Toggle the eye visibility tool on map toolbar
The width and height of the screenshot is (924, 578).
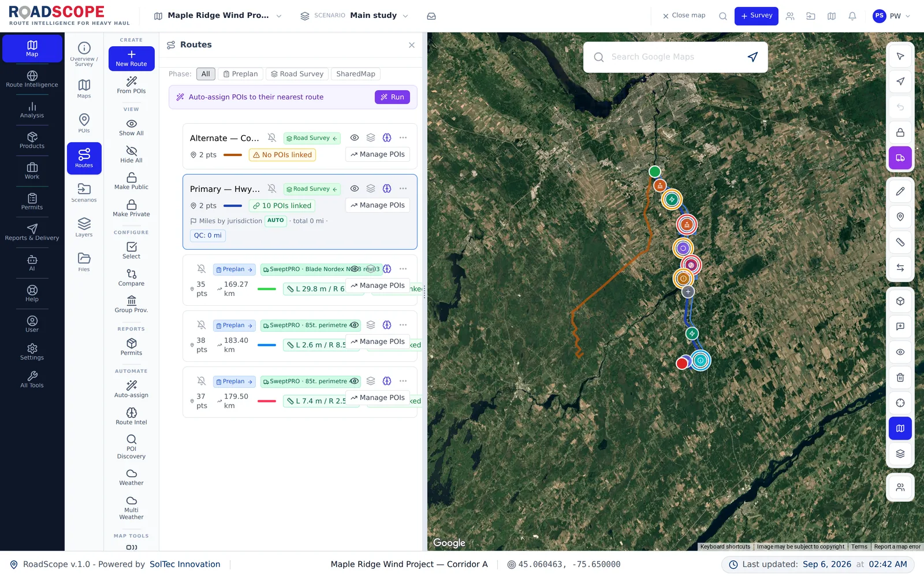[x=900, y=352]
